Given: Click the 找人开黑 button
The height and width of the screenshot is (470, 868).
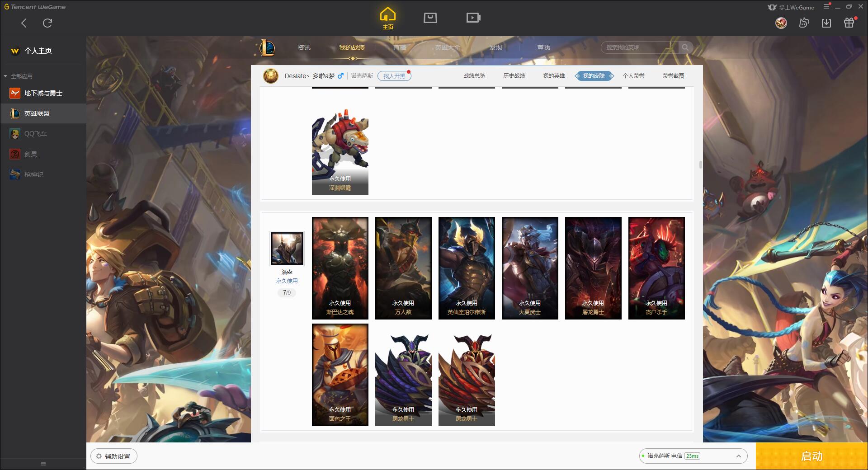Looking at the screenshot, I should (x=394, y=76).
